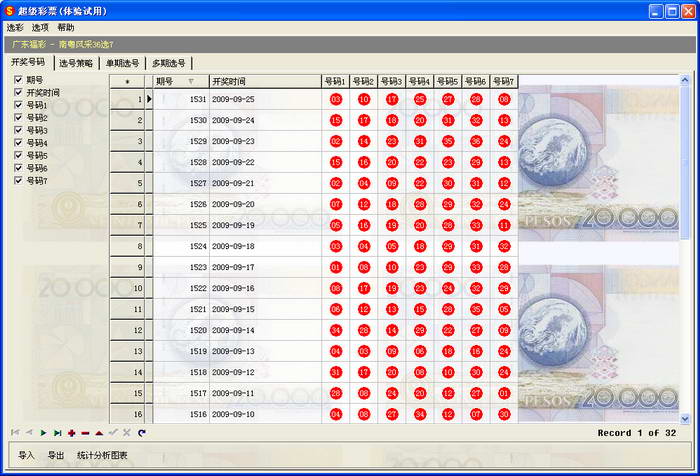Click the 号码5 ball in row 1527
Screen dimensions: 700x476
[x=448, y=183]
